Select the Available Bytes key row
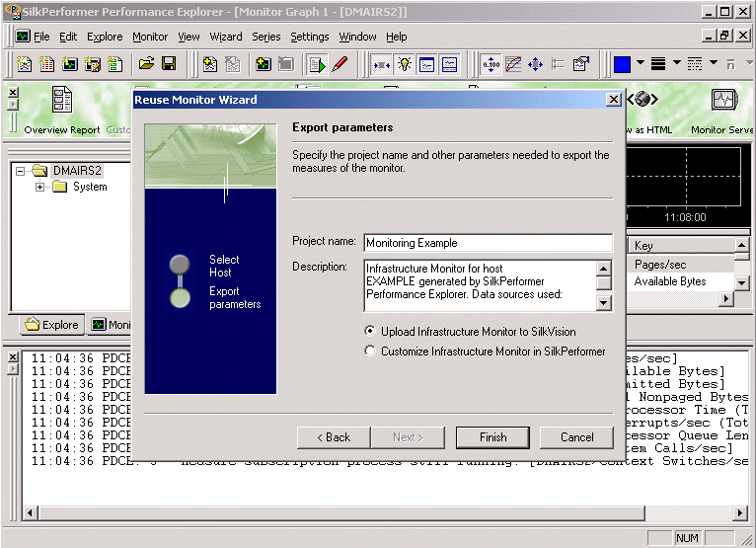This screenshot has width=756, height=548. [x=680, y=281]
